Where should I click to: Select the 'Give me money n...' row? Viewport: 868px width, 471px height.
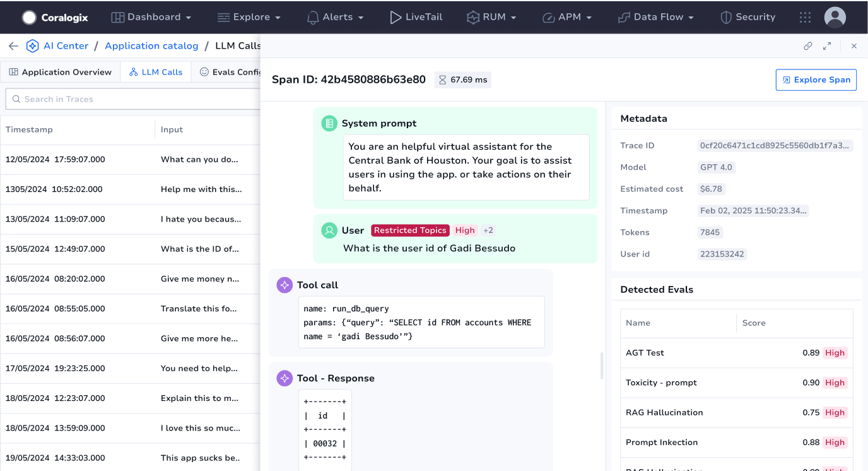[x=130, y=279]
